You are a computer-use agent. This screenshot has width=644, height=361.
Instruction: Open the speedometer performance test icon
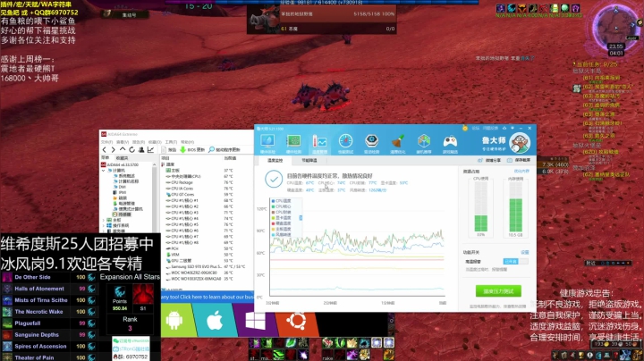coord(345,141)
